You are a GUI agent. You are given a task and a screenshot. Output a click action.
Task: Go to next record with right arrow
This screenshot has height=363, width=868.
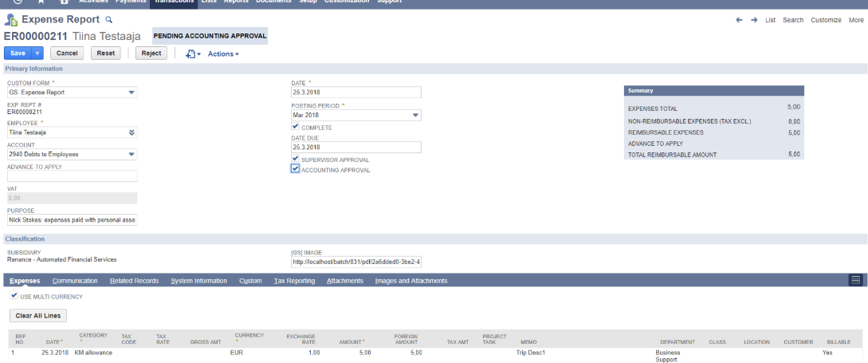[754, 20]
